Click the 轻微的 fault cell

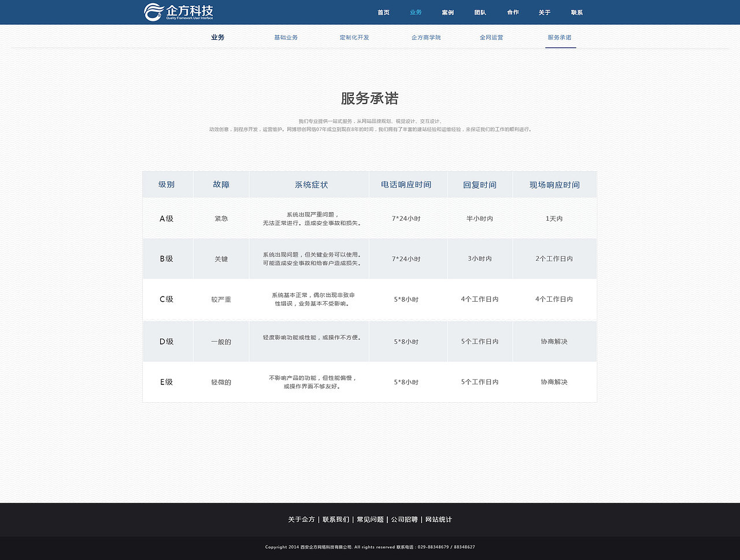tap(221, 382)
